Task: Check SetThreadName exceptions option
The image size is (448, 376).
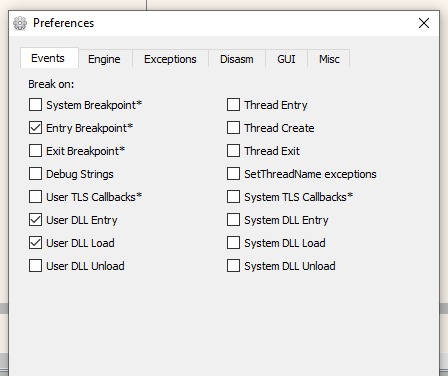Action: [233, 174]
